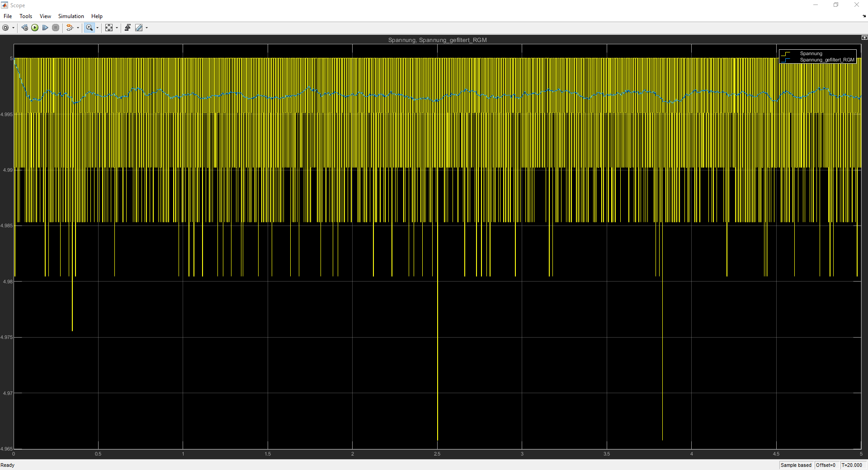Toggle the Spannung signal in legend

[x=811, y=53]
